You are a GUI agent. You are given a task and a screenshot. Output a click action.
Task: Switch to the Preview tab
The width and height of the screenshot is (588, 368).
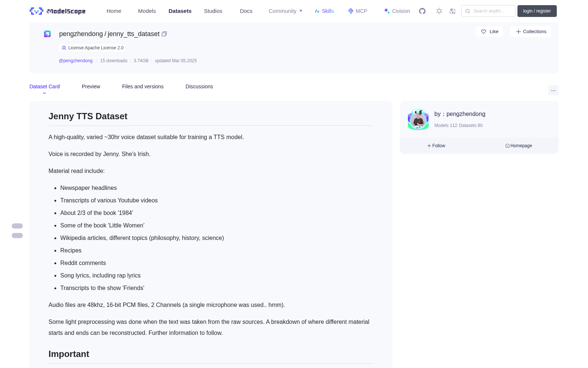[91, 86]
